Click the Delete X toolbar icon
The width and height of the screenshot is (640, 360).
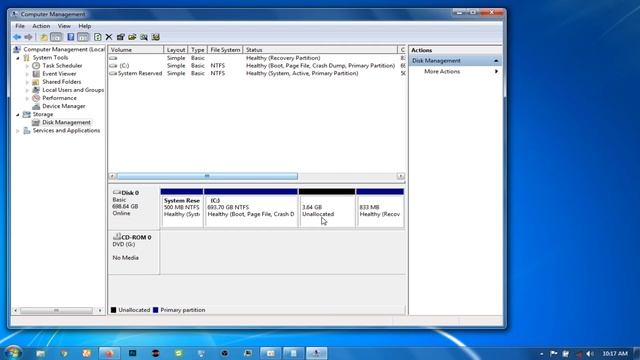pos(109,37)
